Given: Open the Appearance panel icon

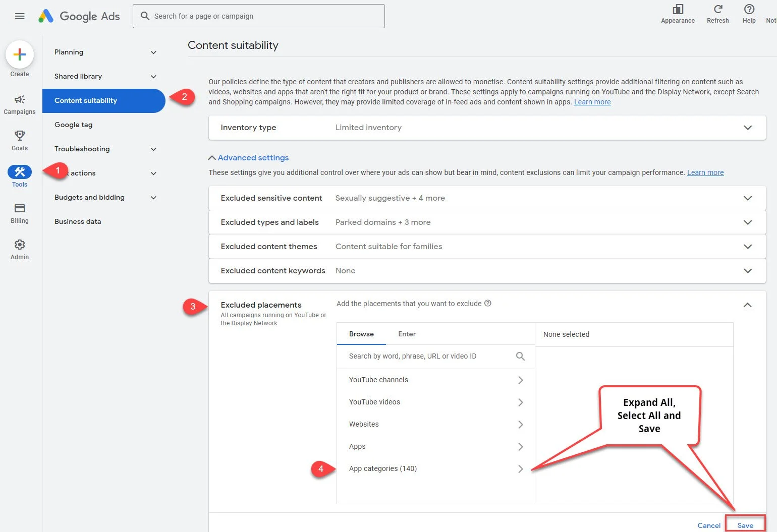Looking at the screenshot, I should coord(678,9).
